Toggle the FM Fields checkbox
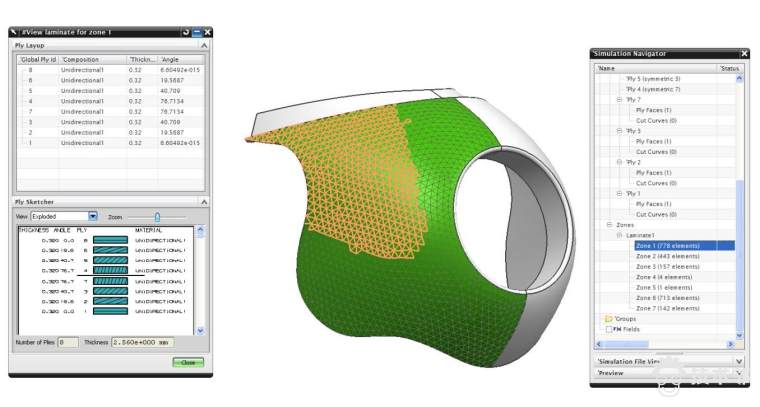 coord(609,329)
